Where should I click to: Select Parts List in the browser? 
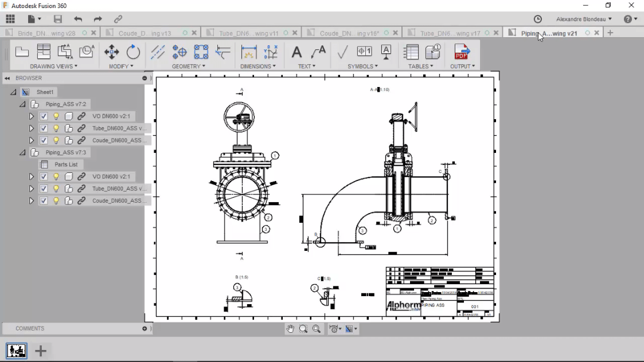tap(66, 164)
